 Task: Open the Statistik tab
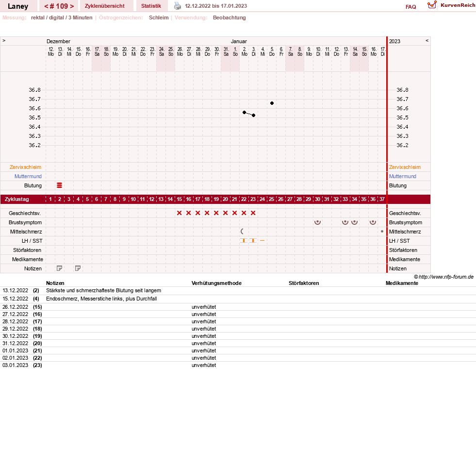coord(151,6)
